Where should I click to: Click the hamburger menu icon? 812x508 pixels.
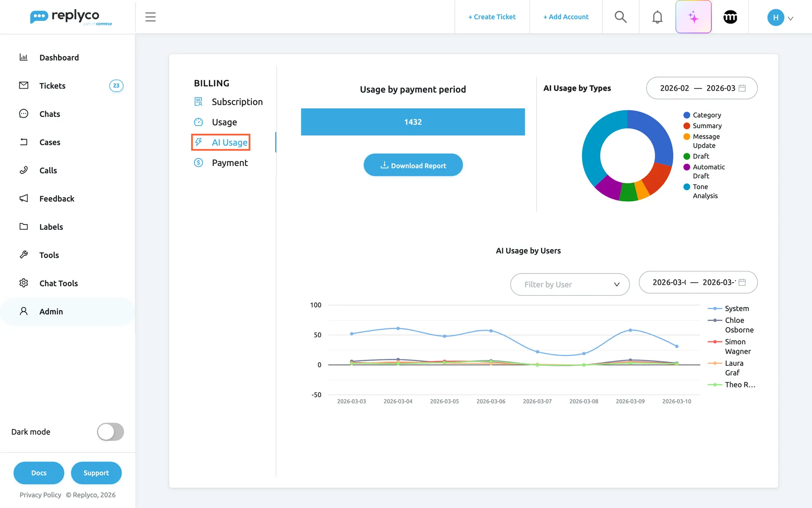click(x=150, y=17)
